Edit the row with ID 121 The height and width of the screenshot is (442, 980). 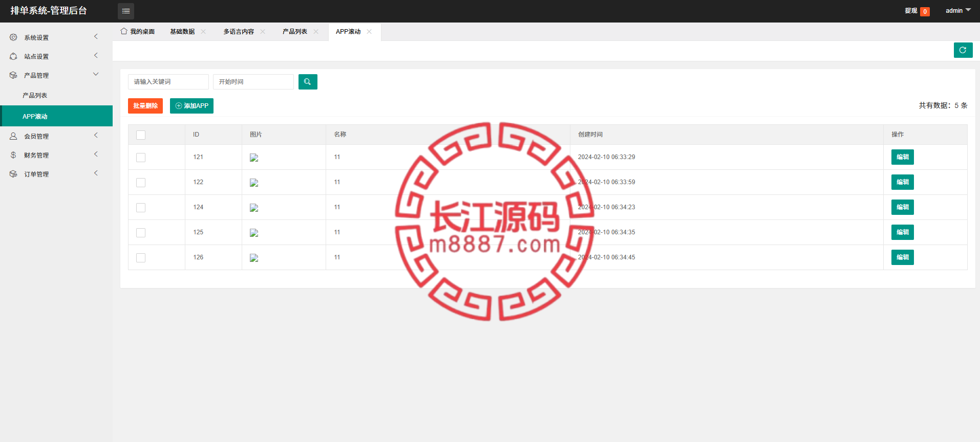[x=903, y=157]
